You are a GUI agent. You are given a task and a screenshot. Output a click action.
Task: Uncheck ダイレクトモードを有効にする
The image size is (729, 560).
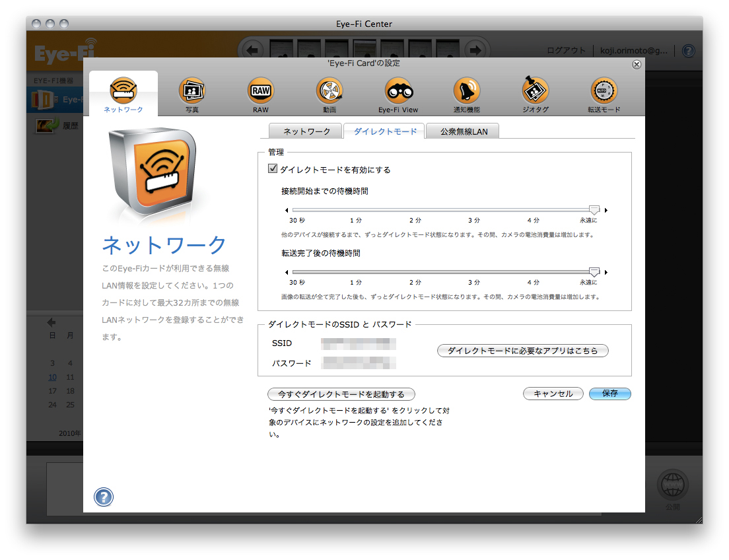273,169
